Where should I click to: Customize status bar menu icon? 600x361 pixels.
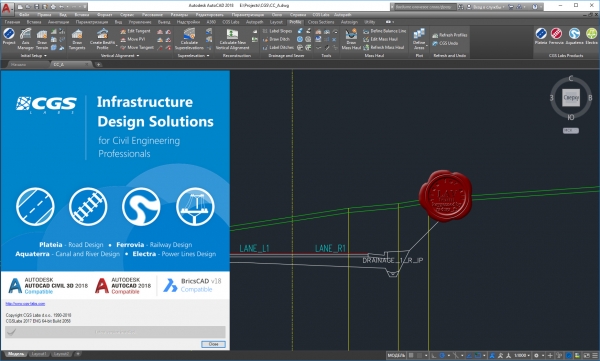click(x=595, y=356)
